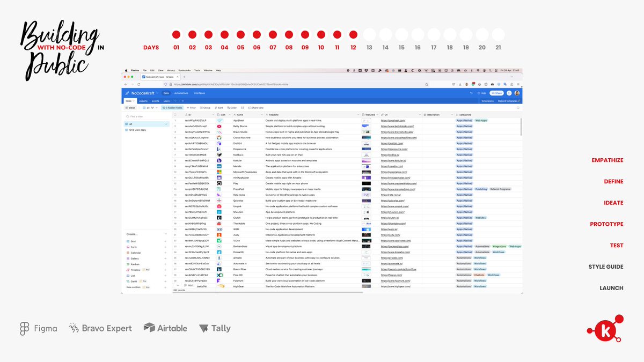Open the Firefox downloads arrow icon
The height and width of the screenshot is (362, 644).
460,84
